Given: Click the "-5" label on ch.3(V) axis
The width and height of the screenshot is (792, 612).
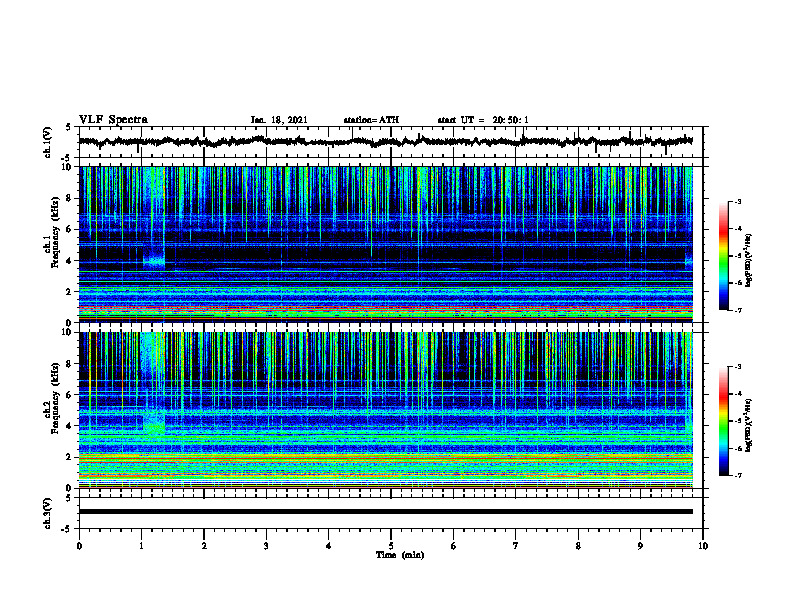Looking at the screenshot, I should click(68, 529).
